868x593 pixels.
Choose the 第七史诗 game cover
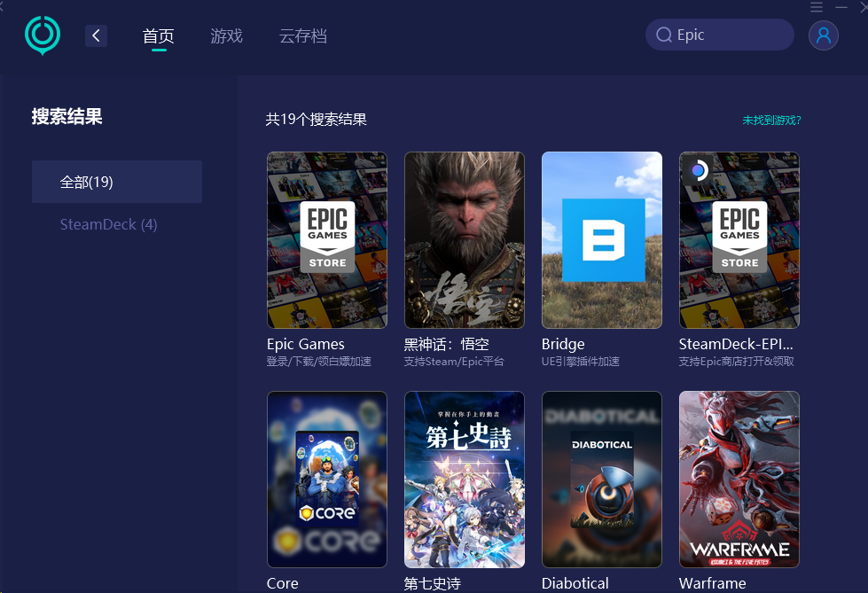(465, 480)
